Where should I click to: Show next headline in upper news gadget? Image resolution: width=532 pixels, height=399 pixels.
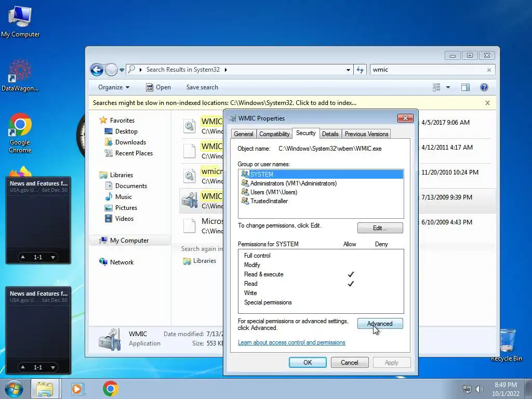point(53,258)
